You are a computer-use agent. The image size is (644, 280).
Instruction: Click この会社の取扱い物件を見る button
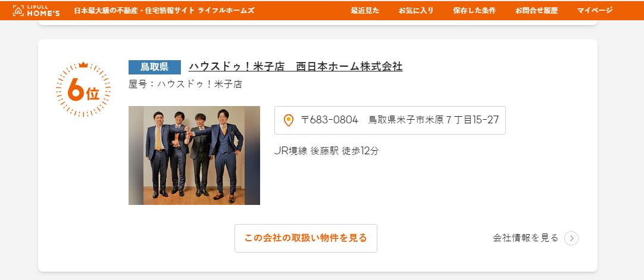pos(306,238)
